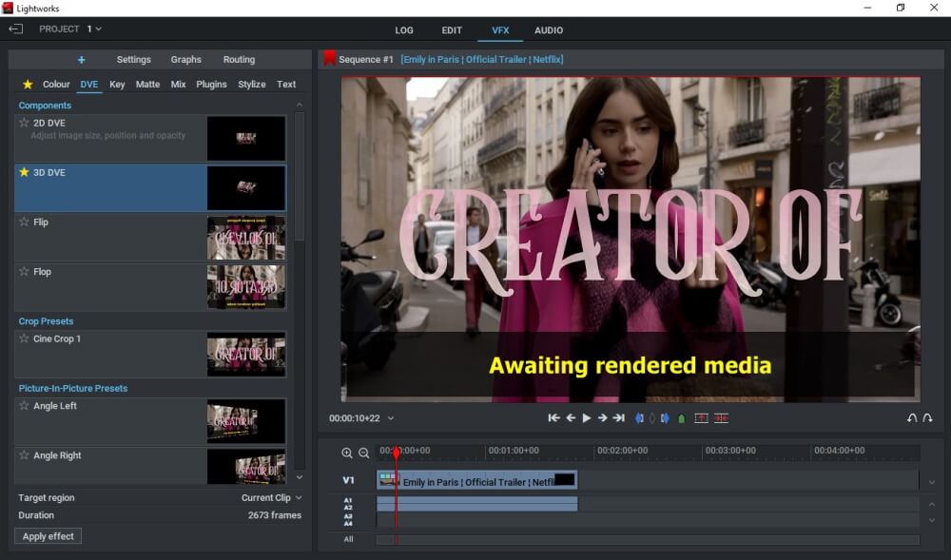This screenshot has height=560, width=951.
Task: Show favourite effects with yellow star tab
Action: click(x=28, y=85)
